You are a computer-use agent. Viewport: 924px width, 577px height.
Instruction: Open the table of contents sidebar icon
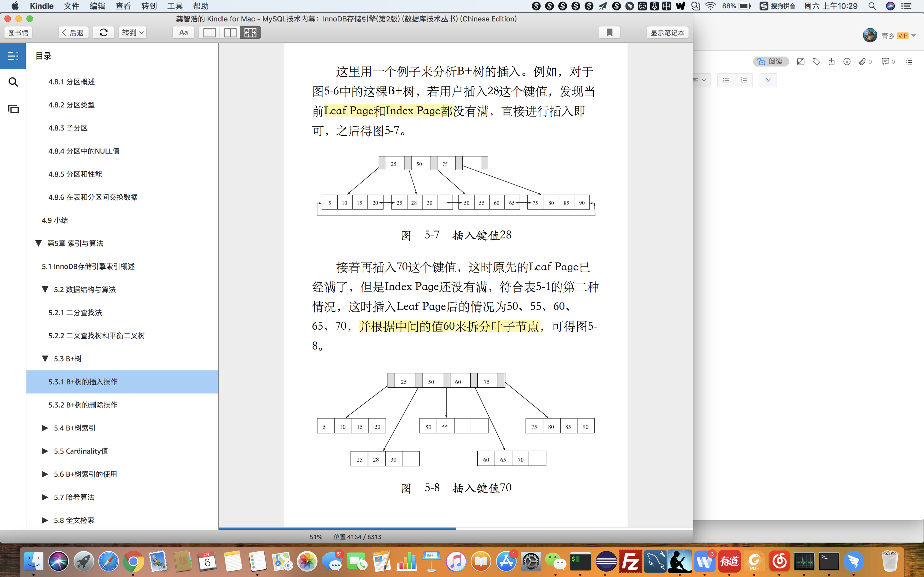point(13,56)
